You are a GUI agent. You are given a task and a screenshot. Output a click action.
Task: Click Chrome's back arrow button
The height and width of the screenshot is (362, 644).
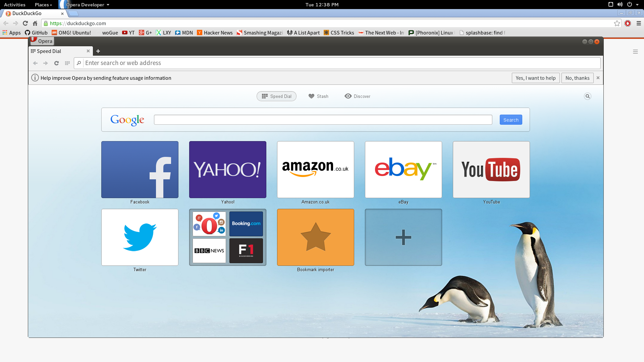[x=6, y=23]
